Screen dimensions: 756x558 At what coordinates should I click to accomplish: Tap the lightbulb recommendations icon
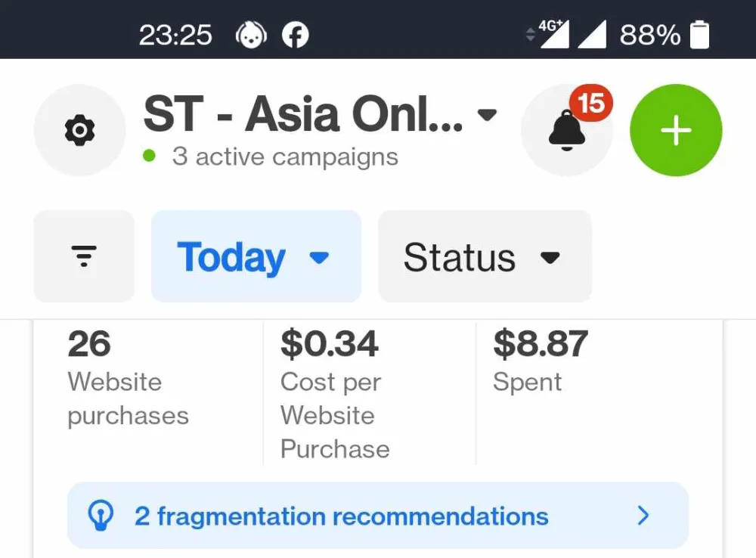click(101, 516)
